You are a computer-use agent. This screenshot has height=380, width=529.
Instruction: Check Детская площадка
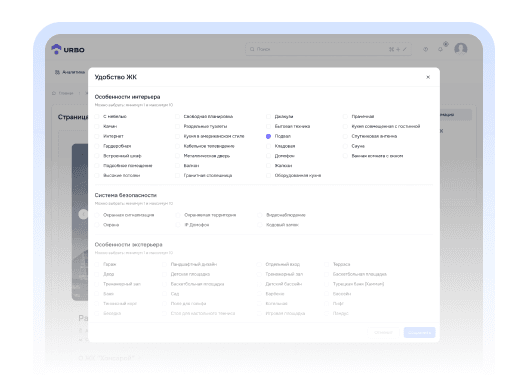click(164, 274)
